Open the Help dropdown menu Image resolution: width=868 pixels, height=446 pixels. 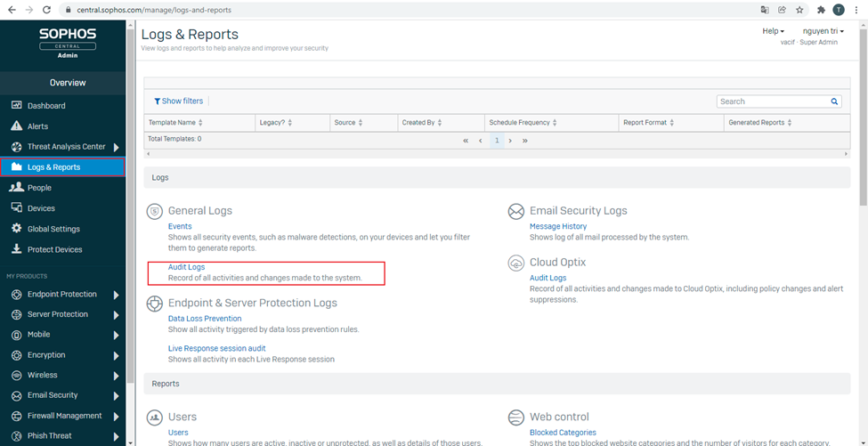tap(774, 31)
